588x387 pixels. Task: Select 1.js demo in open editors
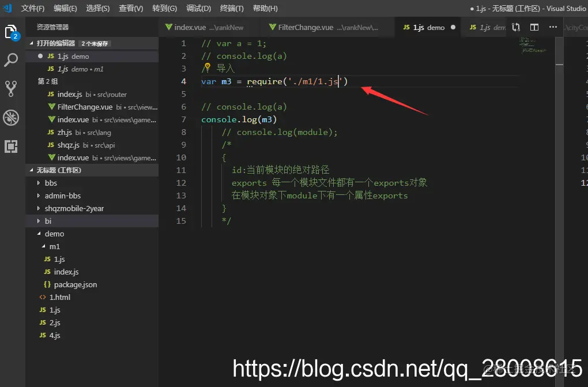tap(92, 57)
